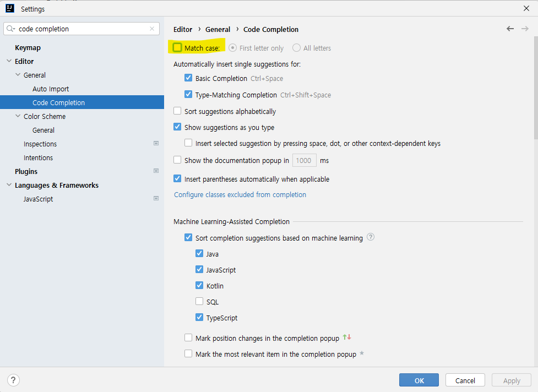538x392 pixels.
Task: Open the help tooltip icon next to machine learning sorting
Action: [371, 237]
